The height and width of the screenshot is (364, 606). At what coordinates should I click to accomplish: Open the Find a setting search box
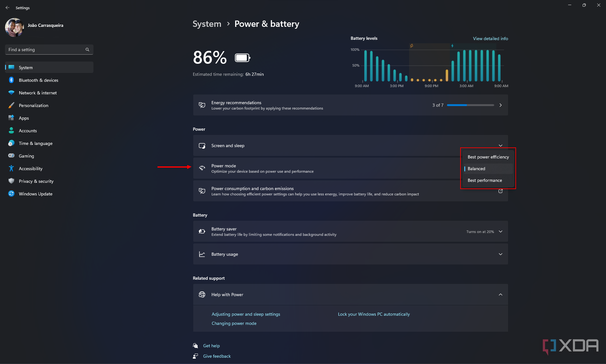(49, 49)
